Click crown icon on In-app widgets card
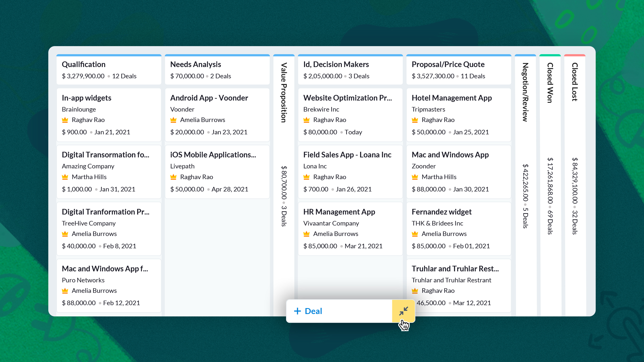Image resolution: width=644 pixels, height=362 pixels. click(x=65, y=120)
